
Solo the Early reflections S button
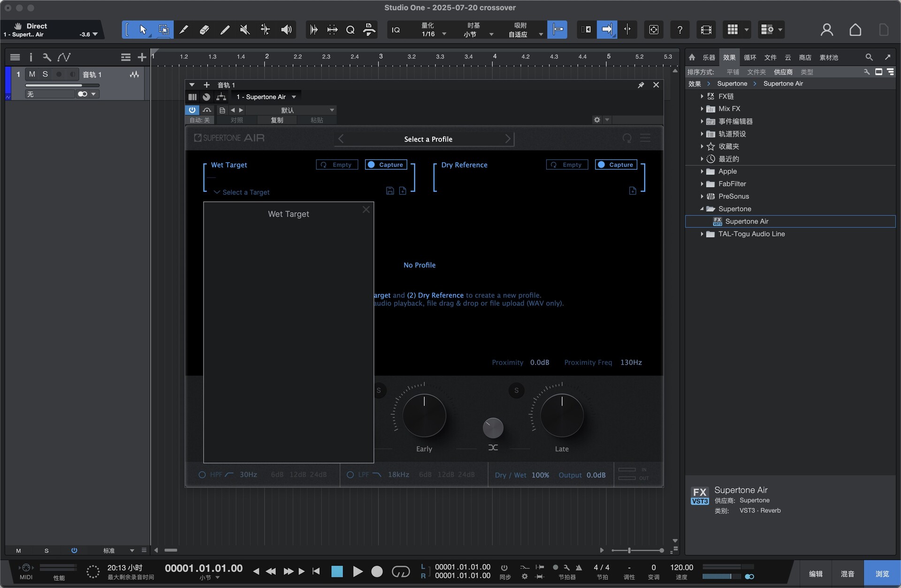(379, 390)
